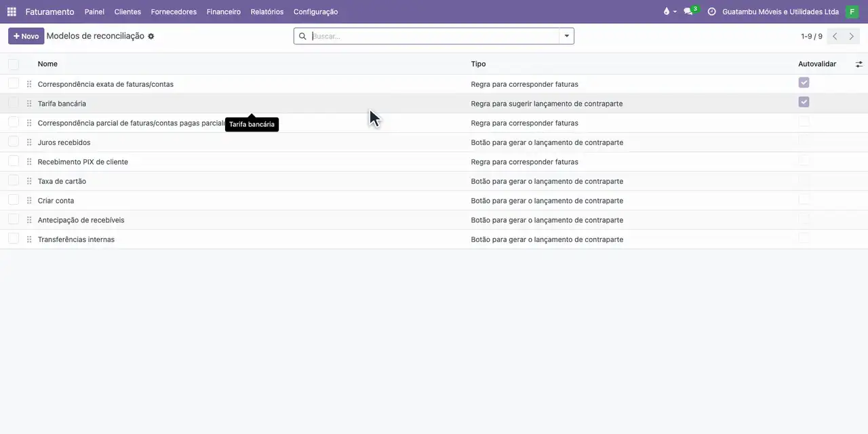Viewport: 868px width, 434px height.
Task: Expand the search options dropdown arrow
Action: tap(567, 36)
